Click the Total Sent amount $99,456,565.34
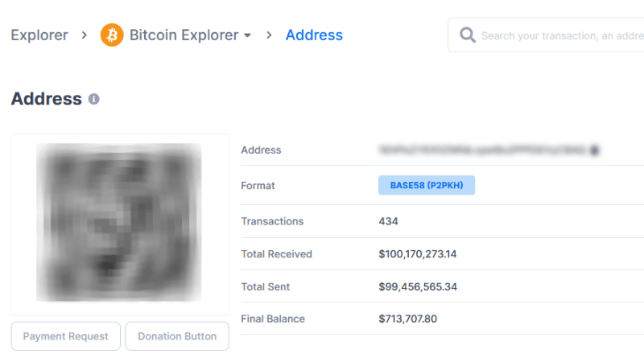 coord(418,286)
